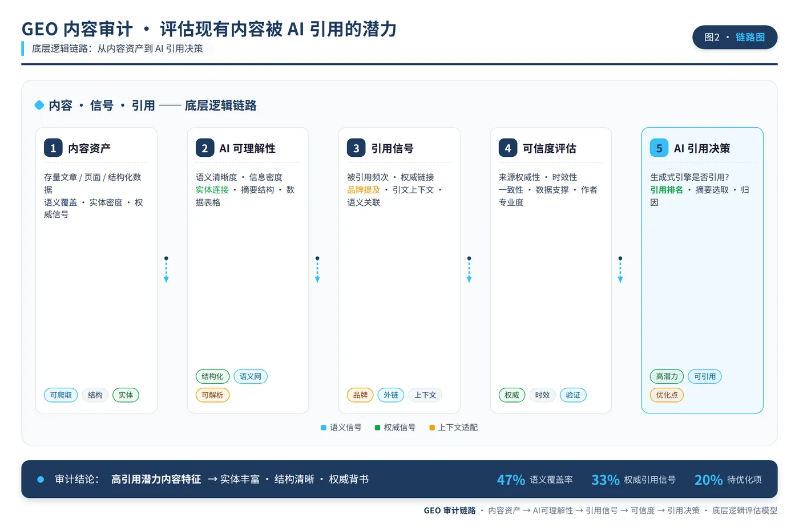
Task: Click the 47% 语义覆盖率 statistic
Action: (535, 480)
